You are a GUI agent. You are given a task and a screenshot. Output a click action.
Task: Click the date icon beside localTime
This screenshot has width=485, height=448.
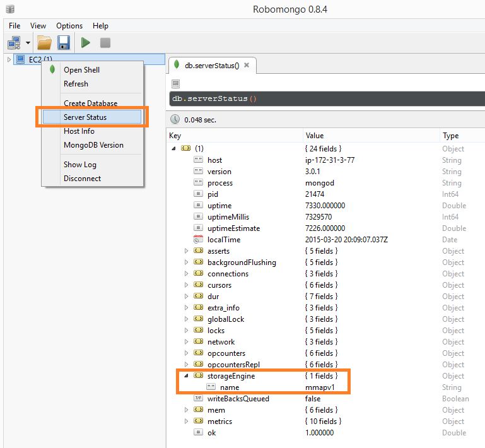coord(198,239)
